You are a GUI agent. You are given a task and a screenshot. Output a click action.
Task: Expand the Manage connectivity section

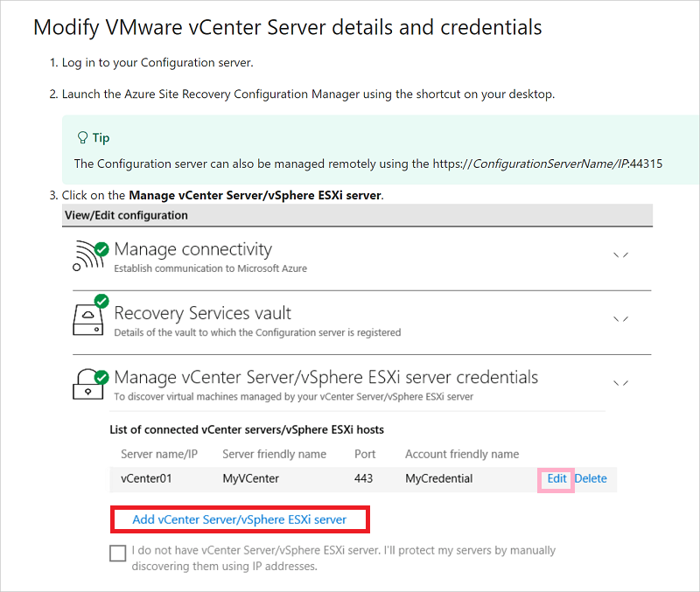[620, 254]
